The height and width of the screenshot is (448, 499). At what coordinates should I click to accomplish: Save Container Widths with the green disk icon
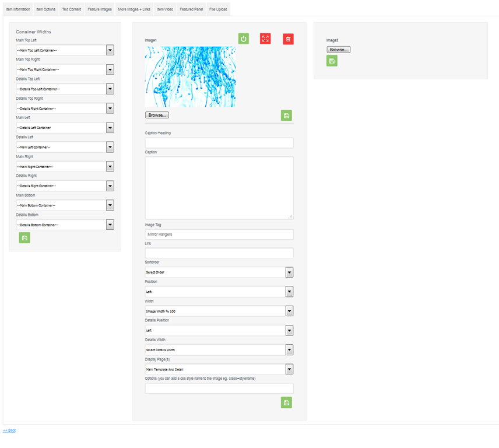tap(24, 238)
